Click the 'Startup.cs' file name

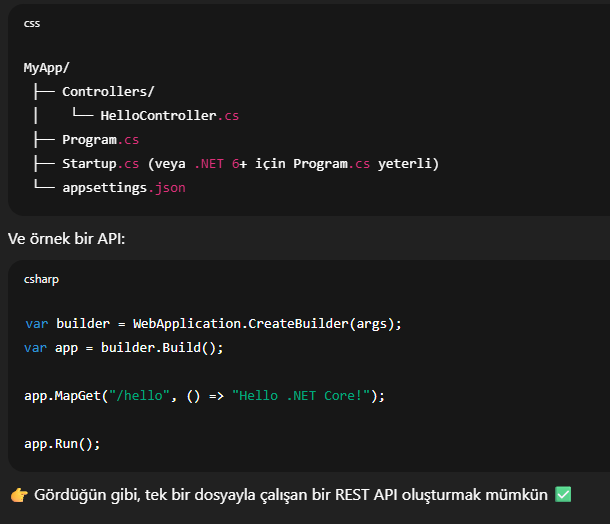point(100,163)
